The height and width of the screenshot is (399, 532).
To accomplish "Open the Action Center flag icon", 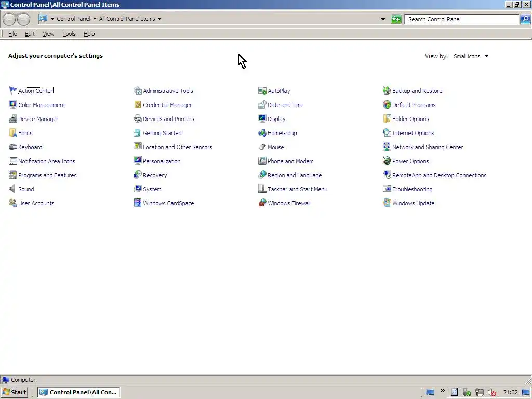I will coord(13,90).
